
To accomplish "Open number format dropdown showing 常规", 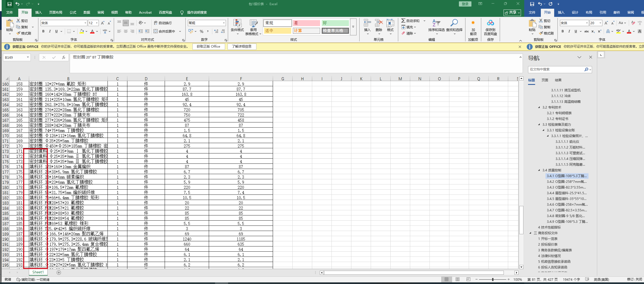I will (x=224, y=23).
